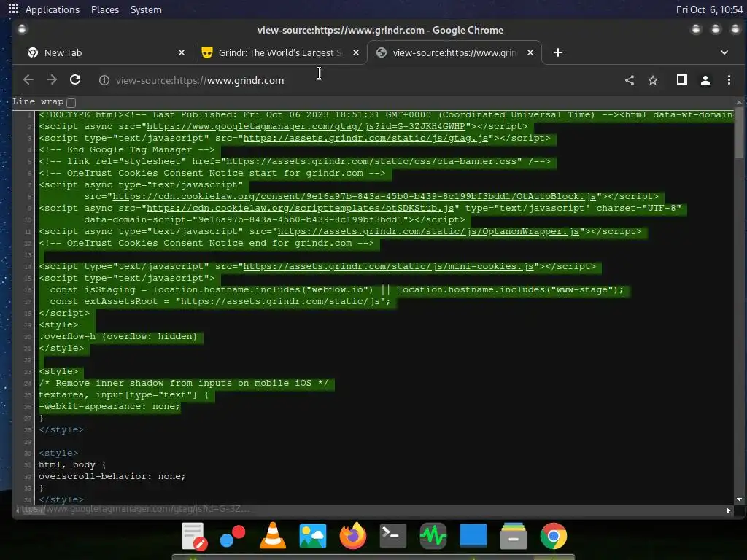Screen dimensions: 747x560
Task: Click the End Google Tag Manager comment
Action: 127,150
